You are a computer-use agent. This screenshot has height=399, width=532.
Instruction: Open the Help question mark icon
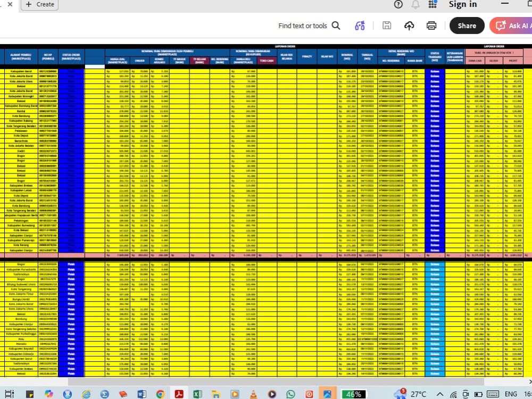point(398,4)
